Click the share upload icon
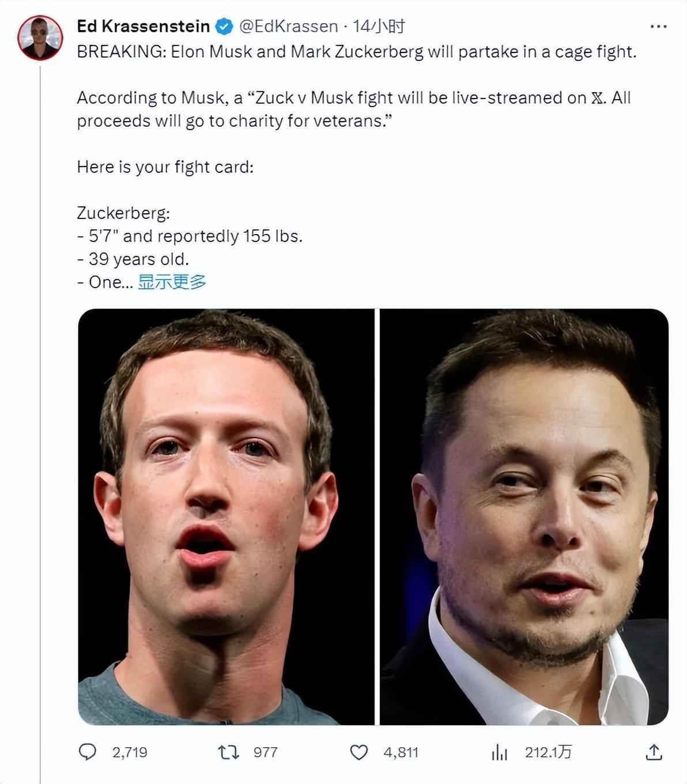Viewport: 687px width, 784px height. pyautogui.click(x=654, y=752)
